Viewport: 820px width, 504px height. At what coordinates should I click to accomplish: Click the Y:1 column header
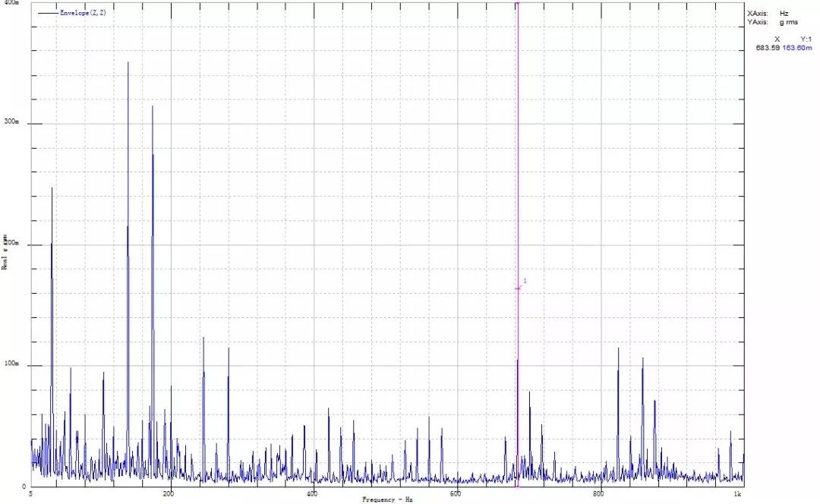tap(806, 39)
